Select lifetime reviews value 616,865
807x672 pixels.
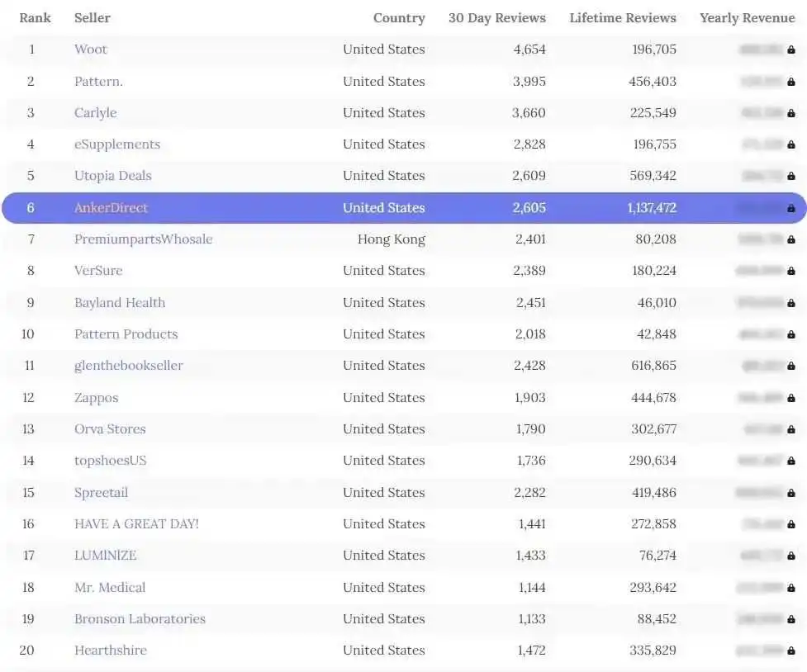click(x=653, y=366)
